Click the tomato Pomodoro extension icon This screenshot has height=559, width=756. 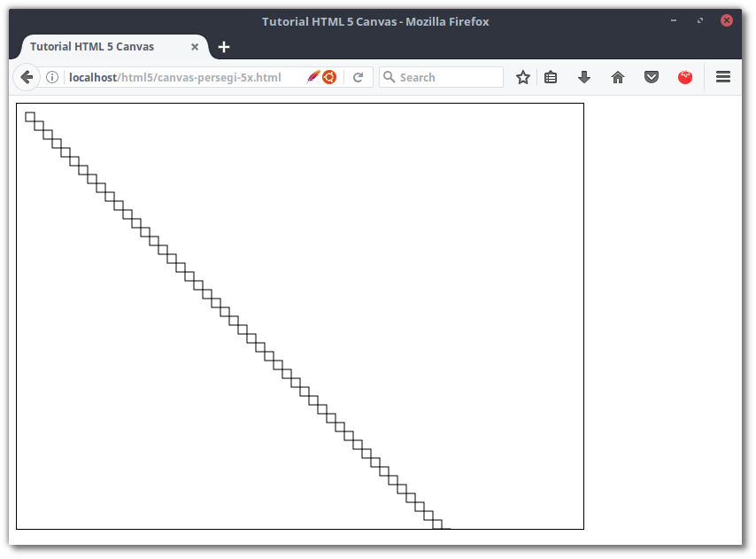tap(685, 77)
